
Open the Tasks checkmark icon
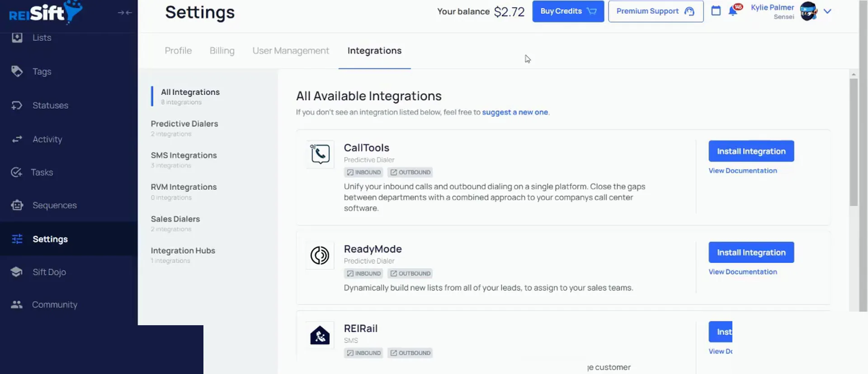(x=17, y=172)
